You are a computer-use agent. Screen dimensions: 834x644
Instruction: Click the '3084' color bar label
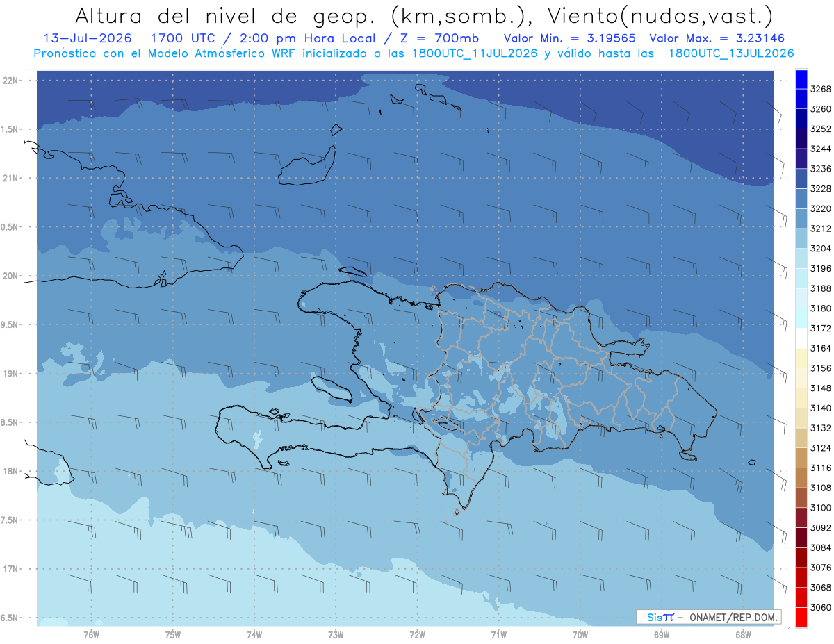(x=821, y=547)
